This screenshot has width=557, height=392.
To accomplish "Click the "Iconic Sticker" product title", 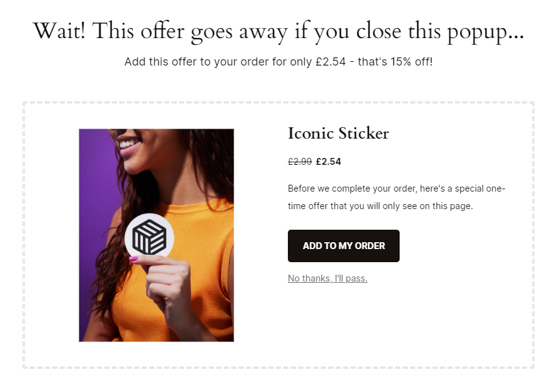I will coord(338,134).
